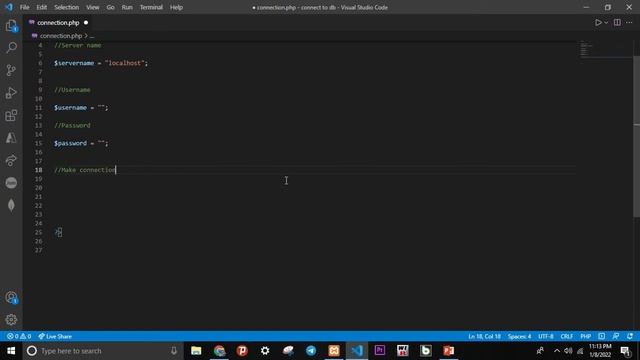Click the //Username comment
Screen dimensions: 640x360
(x=72, y=90)
